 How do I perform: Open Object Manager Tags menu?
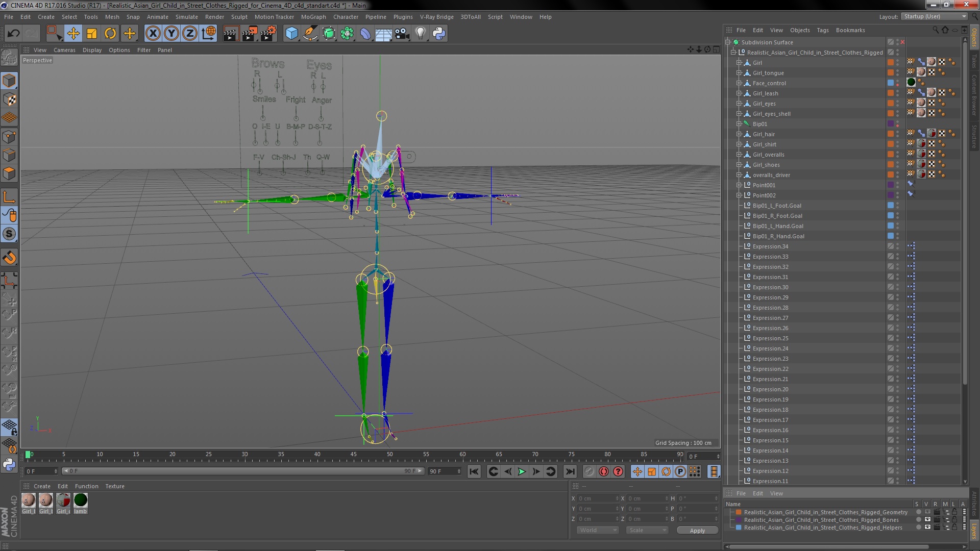(x=822, y=30)
